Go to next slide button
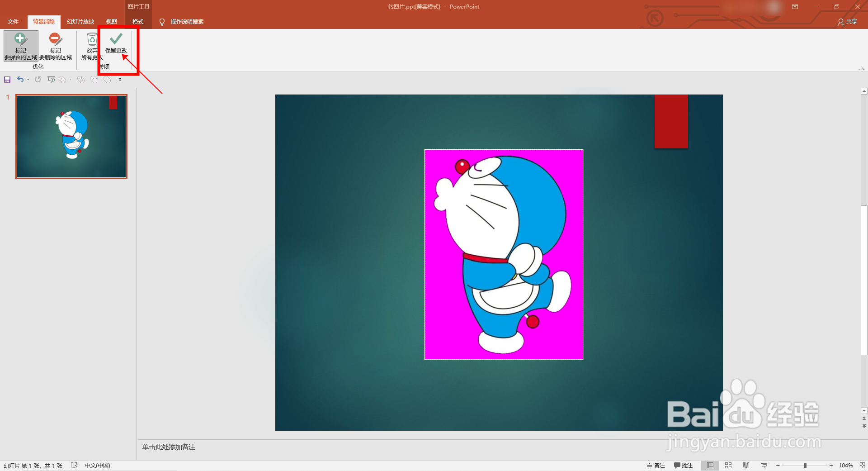Image resolution: width=868 pixels, height=471 pixels. click(864, 426)
